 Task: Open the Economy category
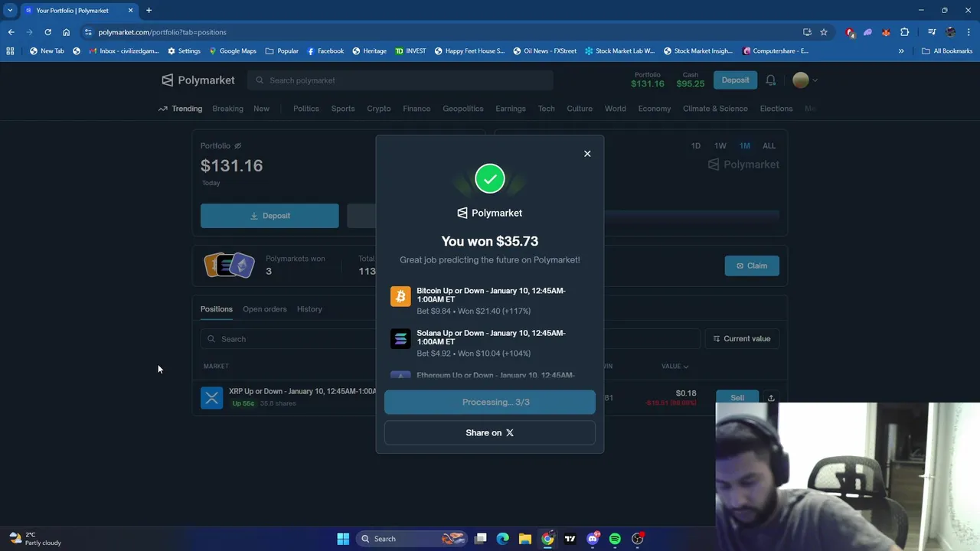pos(655,109)
